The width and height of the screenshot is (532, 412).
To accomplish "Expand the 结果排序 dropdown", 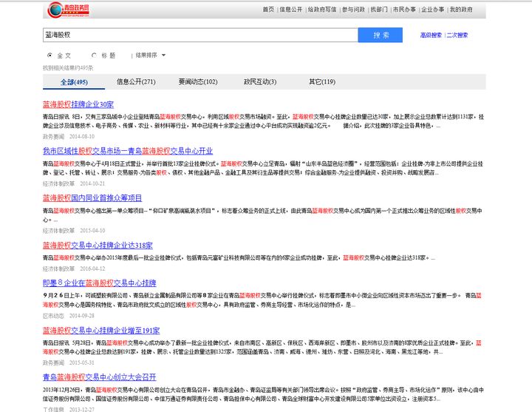I will tap(150, 55).
